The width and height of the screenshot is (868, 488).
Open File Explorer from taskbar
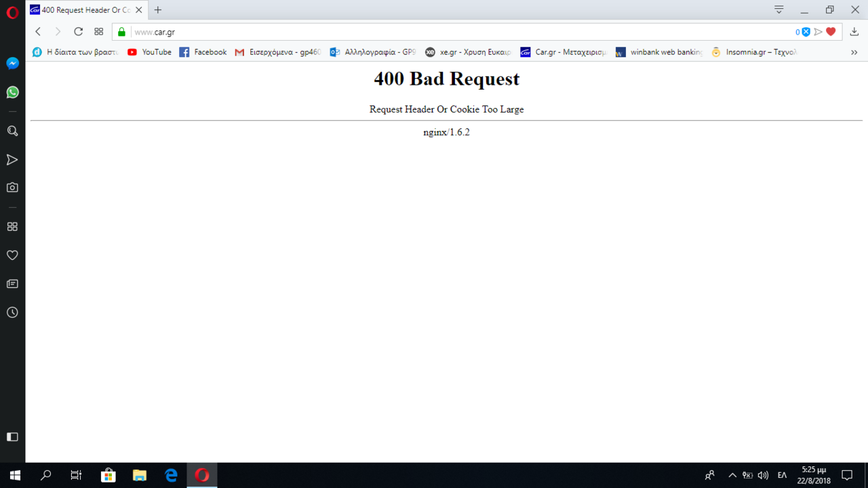[x=139, y=475]
